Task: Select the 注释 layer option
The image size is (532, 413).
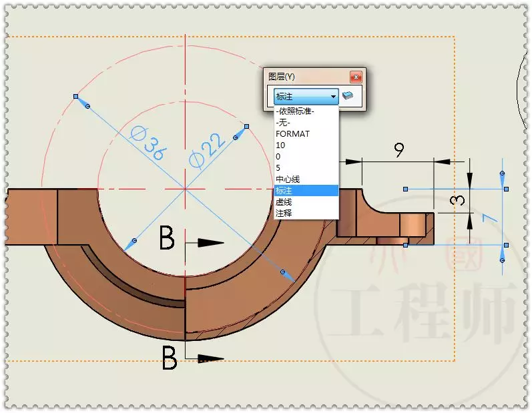Action: coord(306,214)
